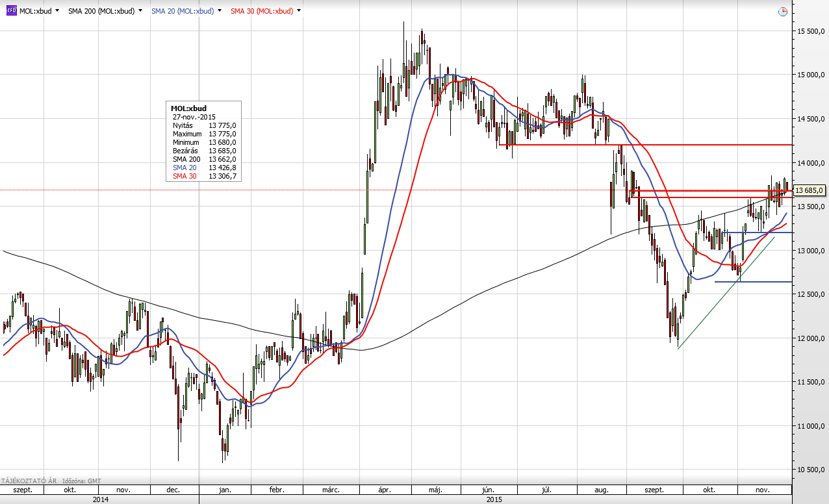Click the Bezárás row value 13 685,0
This screenshot has width=829, height=504.
pyautogui.click(x=222, y=151)
